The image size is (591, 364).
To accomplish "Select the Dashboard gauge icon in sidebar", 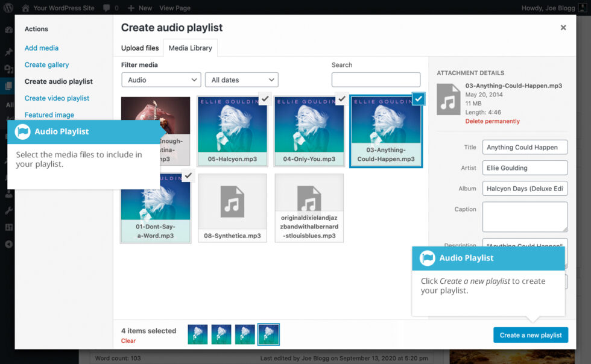I will pyautogui.click(x=8, y=30).
